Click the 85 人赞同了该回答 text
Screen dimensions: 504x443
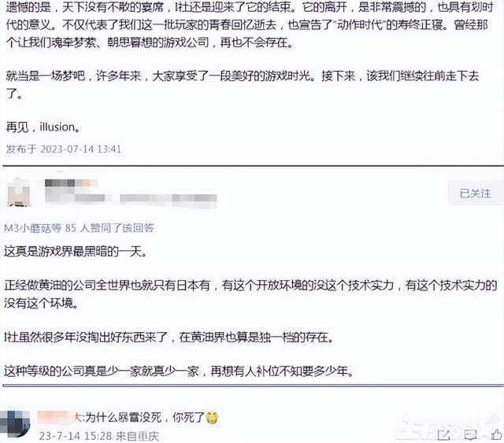coord(109,228)
